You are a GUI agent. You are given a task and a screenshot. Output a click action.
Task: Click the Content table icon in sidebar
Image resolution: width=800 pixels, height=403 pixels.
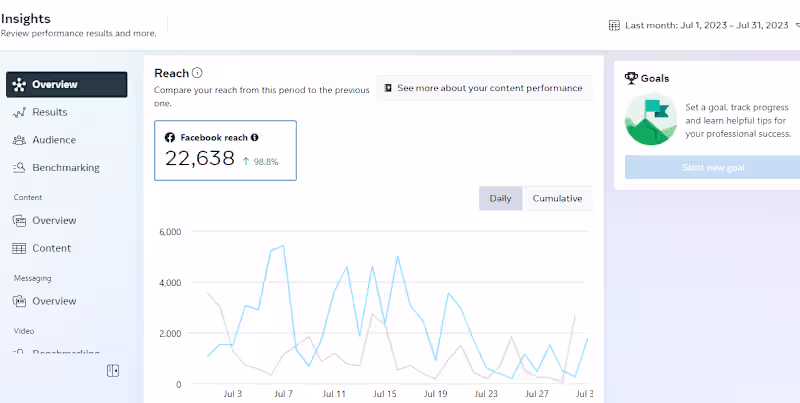[19, 248]
